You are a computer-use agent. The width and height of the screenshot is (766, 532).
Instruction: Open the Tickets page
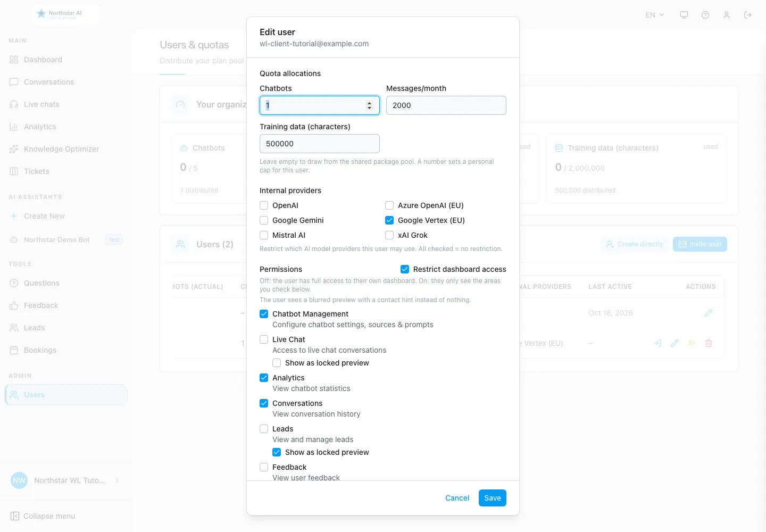click(66, 171)
